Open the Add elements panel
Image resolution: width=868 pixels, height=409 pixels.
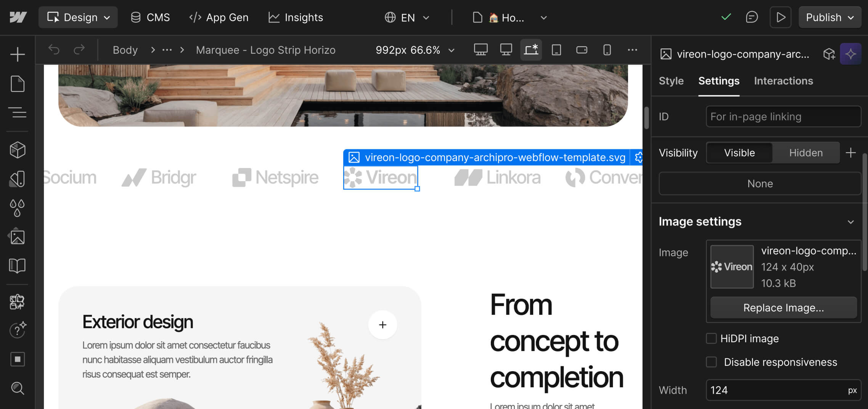[x=18, y=54]
